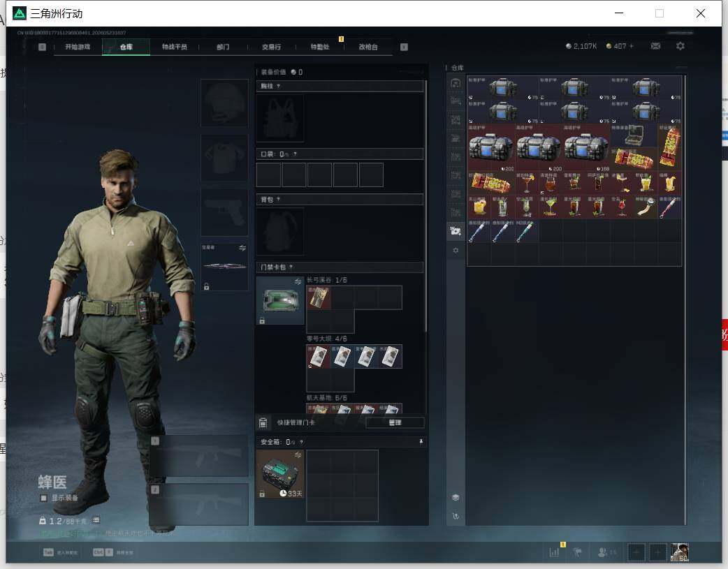Open the statistics chart icon in bottom bar

pos(554,552)
